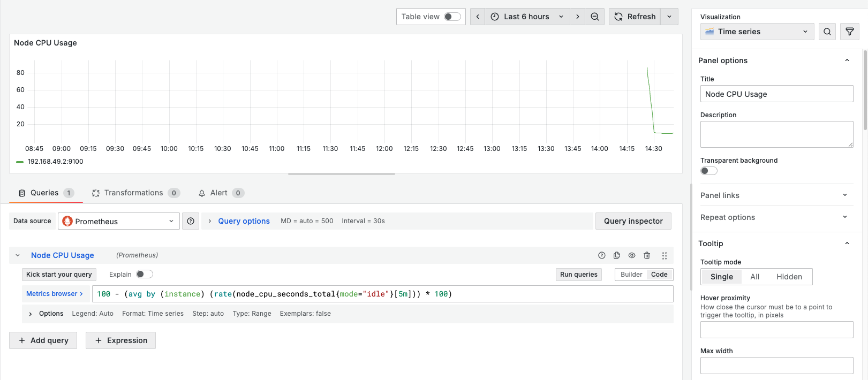Click the legend label 192.168.49.2:9100
Viewport: 868px width, 380px height.
click(x=56, y=162)
